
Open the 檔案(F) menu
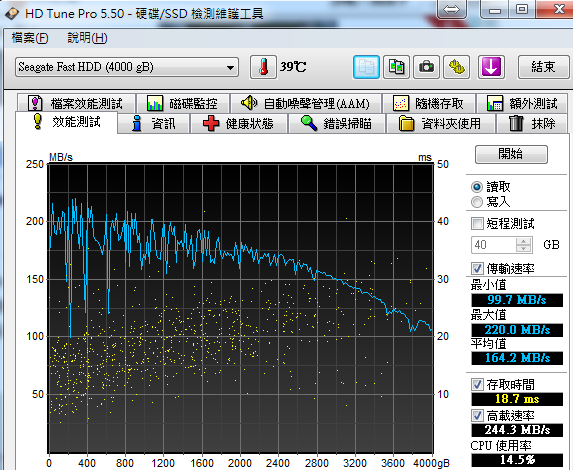[30, 38]
